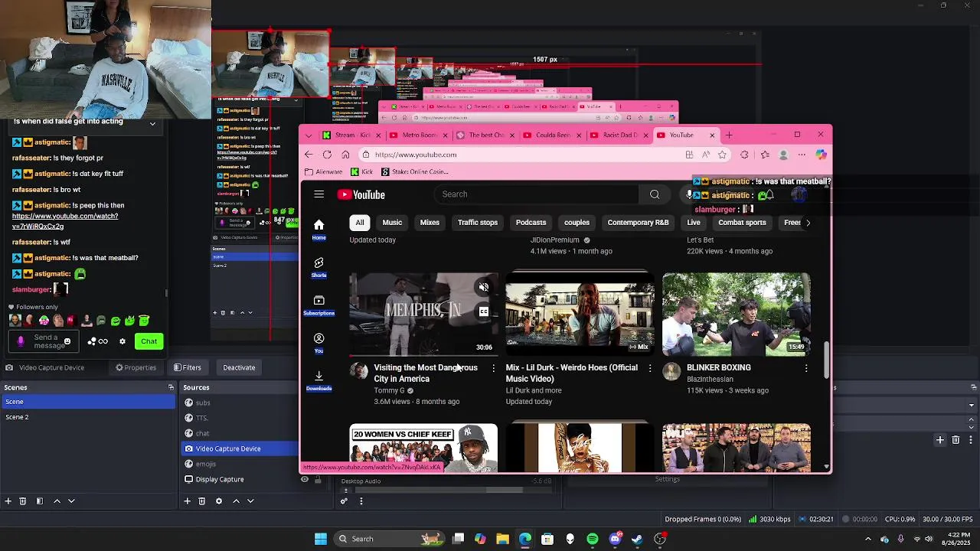Undock the Scenes panel via its icon
980x551 pixels.
(x=171, y=387)
